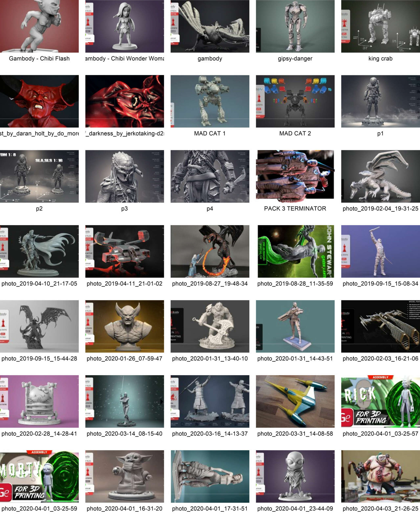Open the darkness_by_jerkotaking thumbnail
This screenshot has width=420, height=517.
point(125,101)
